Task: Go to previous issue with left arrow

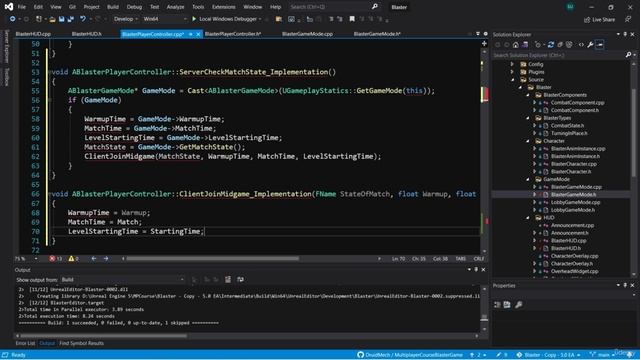Action: 94,258
